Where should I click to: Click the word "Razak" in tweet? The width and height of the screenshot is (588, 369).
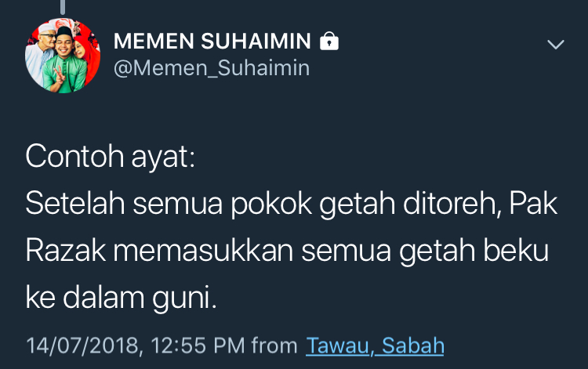click(x=66, y=250)
